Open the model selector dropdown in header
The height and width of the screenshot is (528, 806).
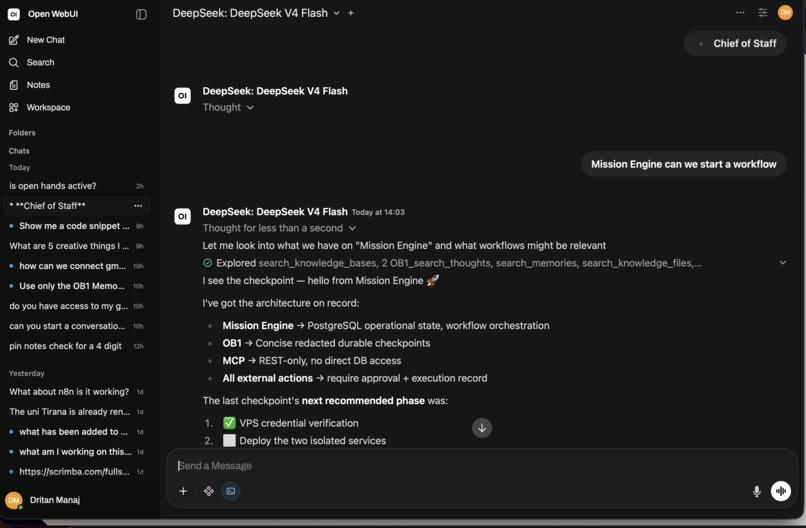click(x=256, y=13)
